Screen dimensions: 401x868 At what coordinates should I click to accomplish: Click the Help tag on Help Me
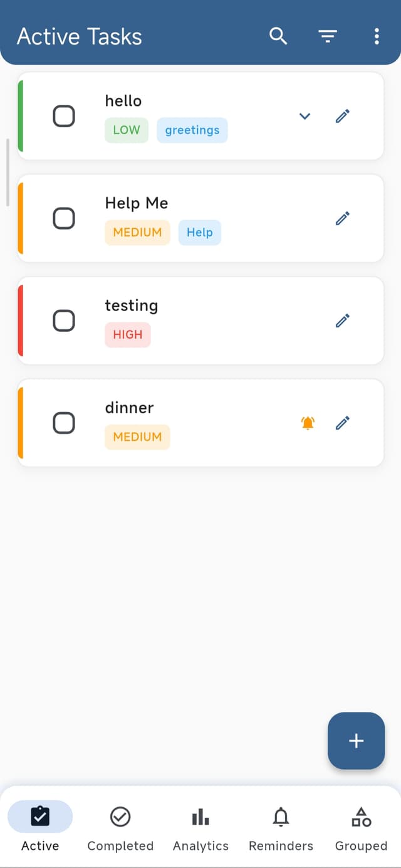click(x=200, y=233)
